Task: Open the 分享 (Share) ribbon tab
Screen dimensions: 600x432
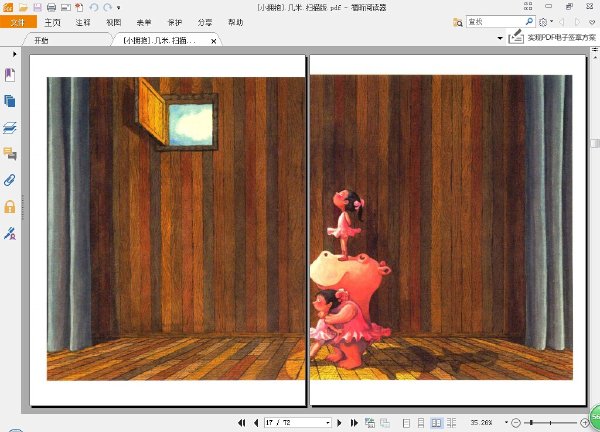Action: (205, 22)
